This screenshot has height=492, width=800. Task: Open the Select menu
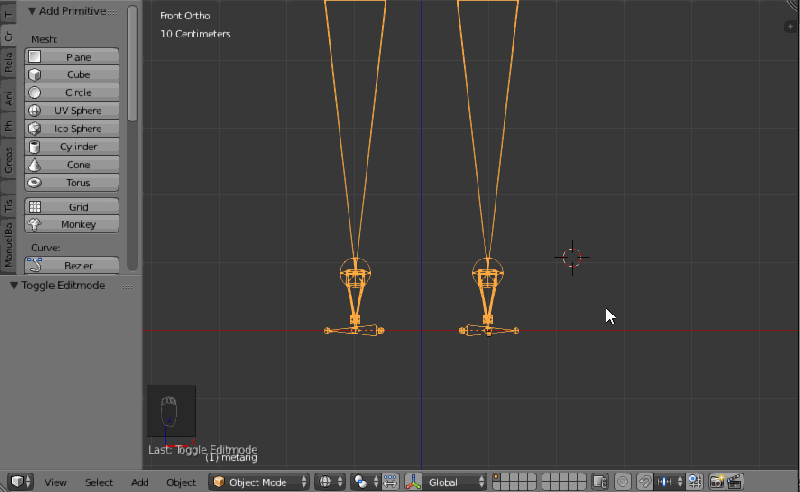tap(98, 482)
